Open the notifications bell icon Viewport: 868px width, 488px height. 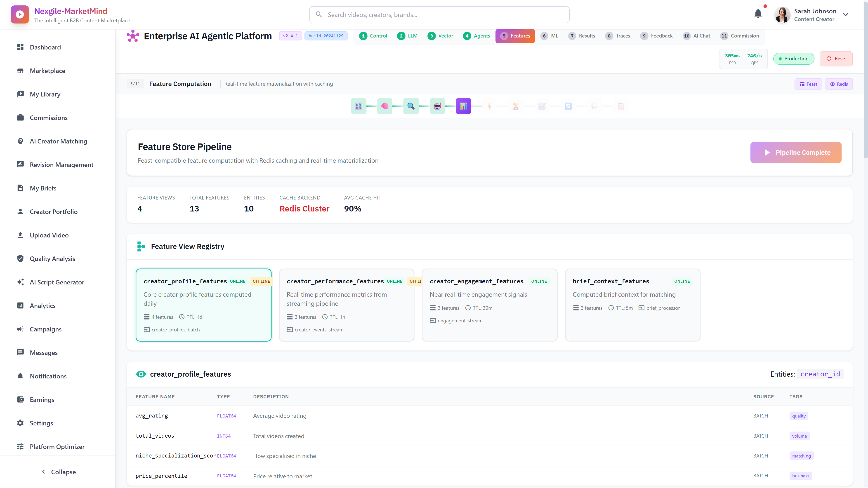(758, 14)
